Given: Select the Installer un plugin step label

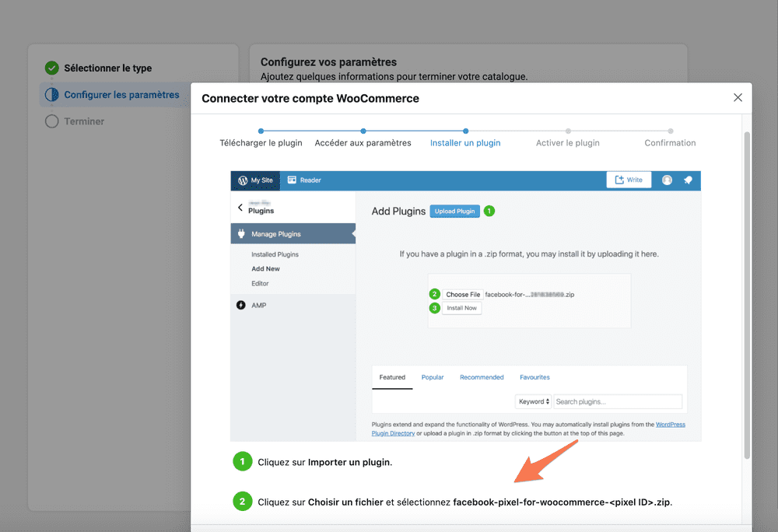Looking at the screenshot, I should [465, 143].
